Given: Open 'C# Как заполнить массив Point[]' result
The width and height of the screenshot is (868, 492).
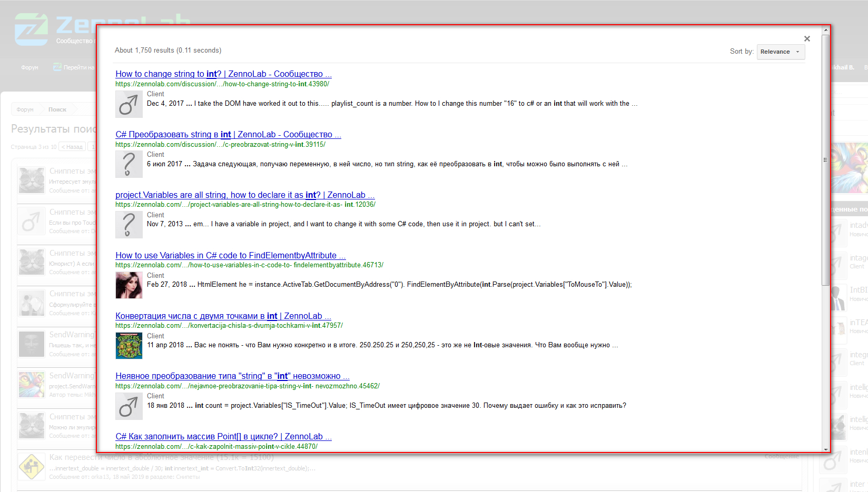Looking at the screenshot, I should point(223,437).
